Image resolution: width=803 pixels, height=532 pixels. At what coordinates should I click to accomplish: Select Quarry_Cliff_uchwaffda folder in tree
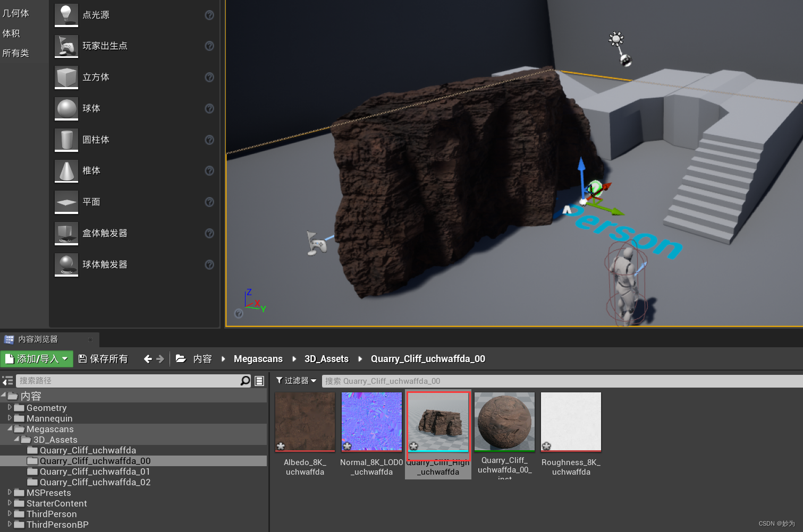click(88, 450)
